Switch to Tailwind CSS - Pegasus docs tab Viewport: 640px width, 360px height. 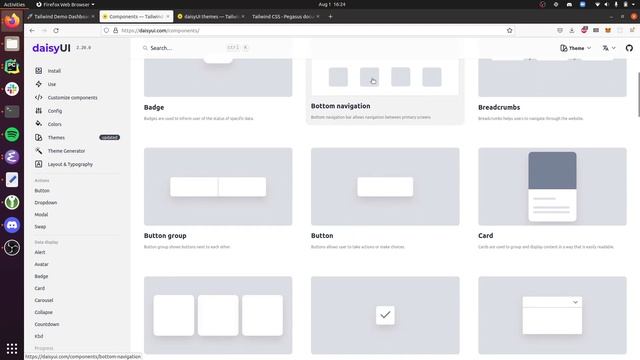[285, 17]
